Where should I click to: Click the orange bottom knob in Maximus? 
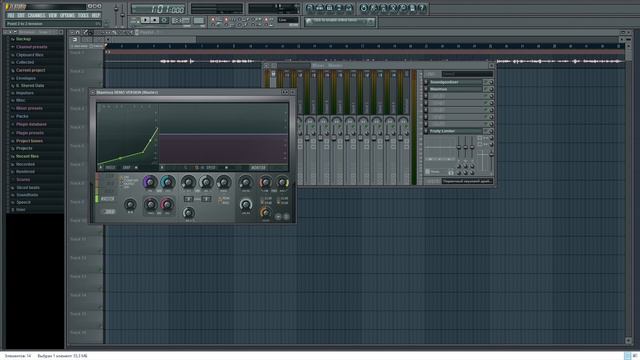(265, 212)
